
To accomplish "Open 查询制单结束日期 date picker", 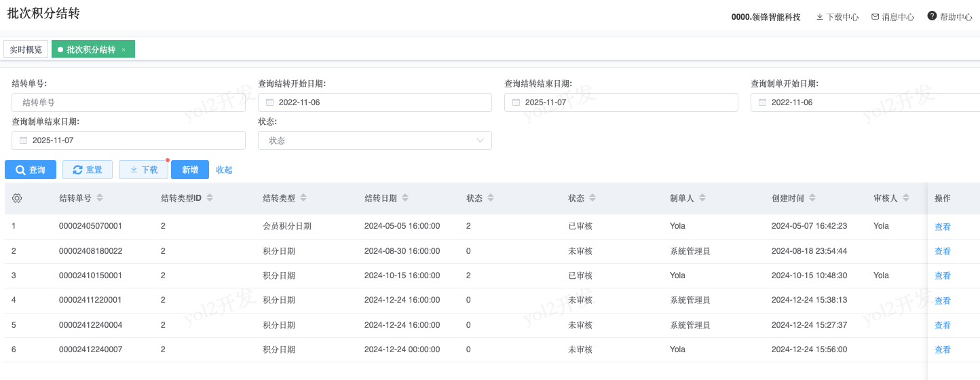I will [x=128, y=140].
